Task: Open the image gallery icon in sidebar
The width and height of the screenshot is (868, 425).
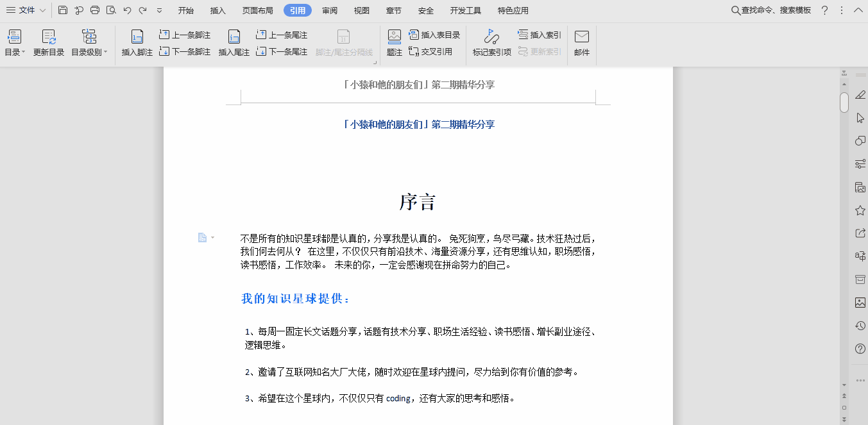Action: coord(860,187)
